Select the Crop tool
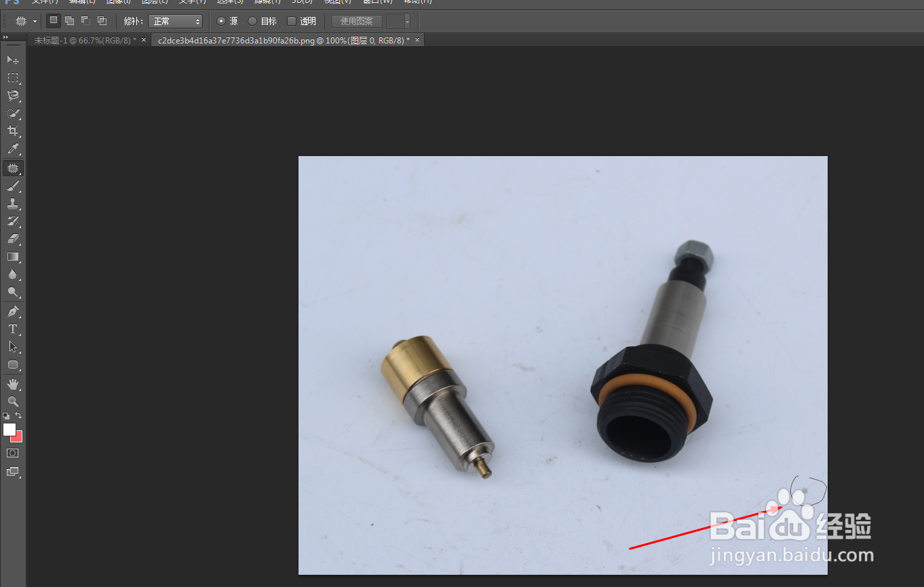This screenshot has width=924, height=587. tap(13, 131)
